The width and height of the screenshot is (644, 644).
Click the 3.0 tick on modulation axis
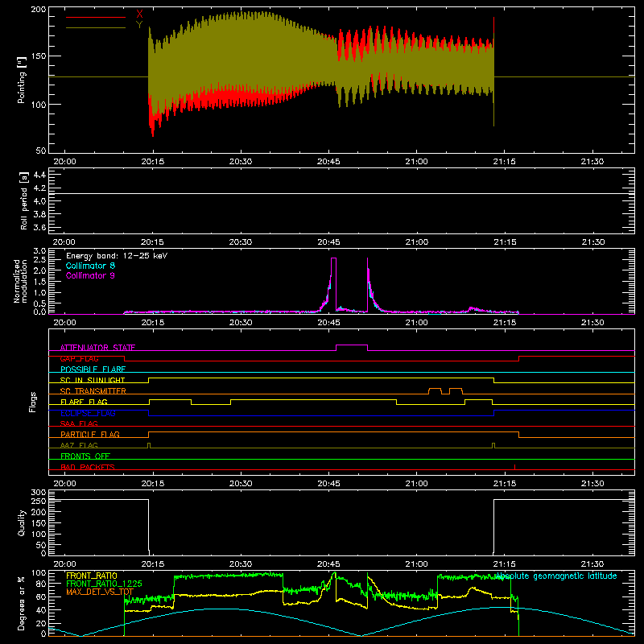pyautogui.click(x=39, y=251)
